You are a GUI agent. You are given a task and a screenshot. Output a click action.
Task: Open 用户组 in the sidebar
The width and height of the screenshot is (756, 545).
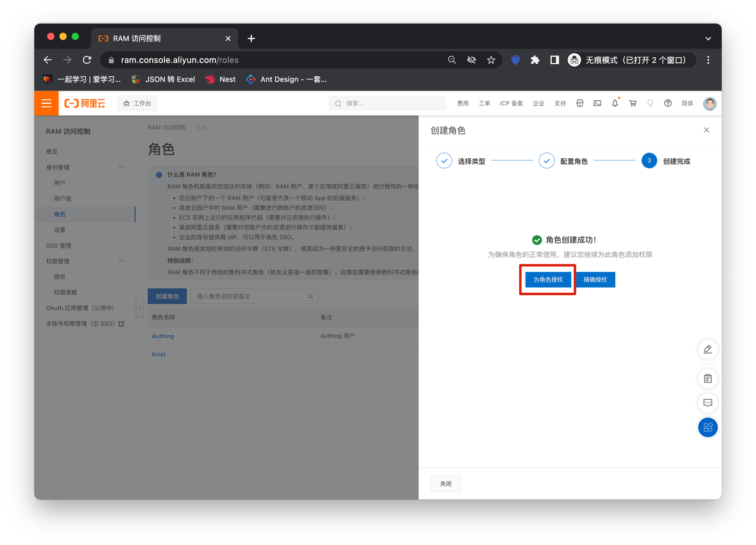click(63, 198)
